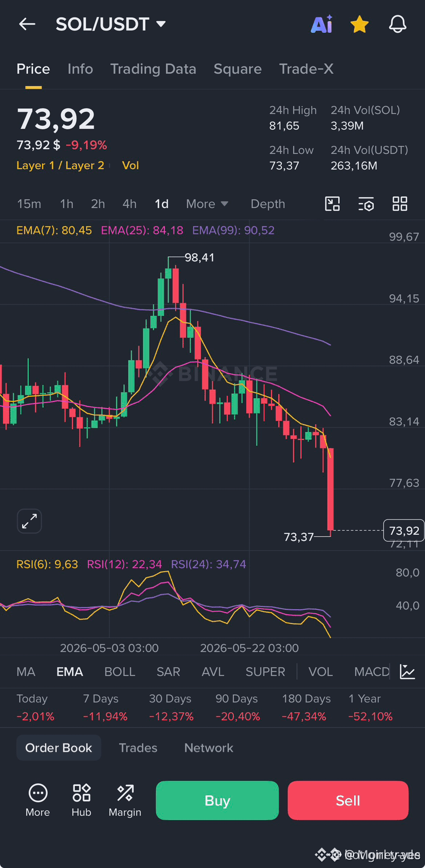This screenshot has height=868, width=425.
Task: Select the 4h chart interval
Action: (129, 204)
